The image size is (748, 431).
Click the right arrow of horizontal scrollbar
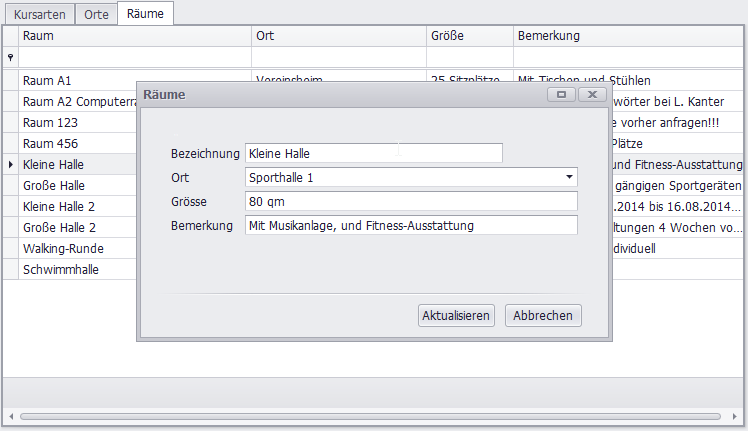tap(737, 415)
